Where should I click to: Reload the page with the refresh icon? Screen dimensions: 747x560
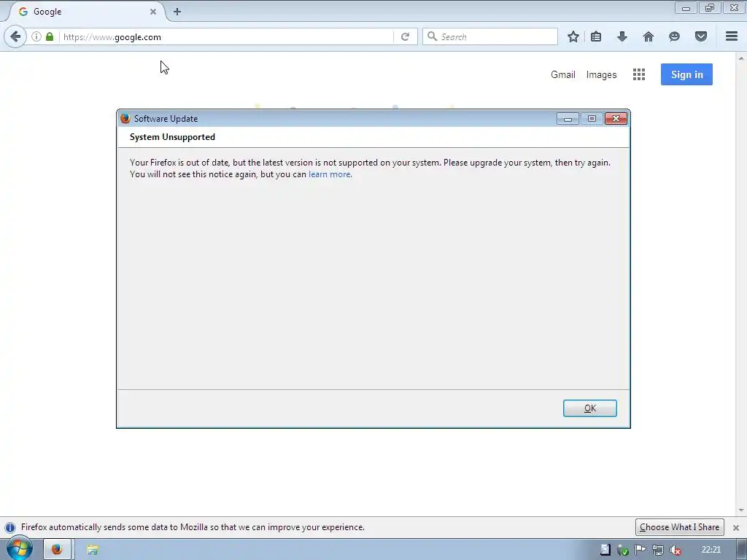coord(405,36)
